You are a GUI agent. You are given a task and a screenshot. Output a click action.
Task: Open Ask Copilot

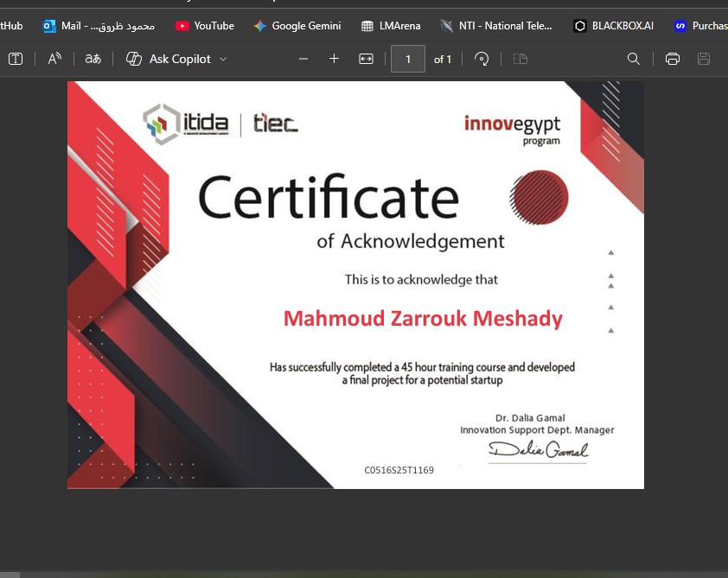(x=173, y=59)
